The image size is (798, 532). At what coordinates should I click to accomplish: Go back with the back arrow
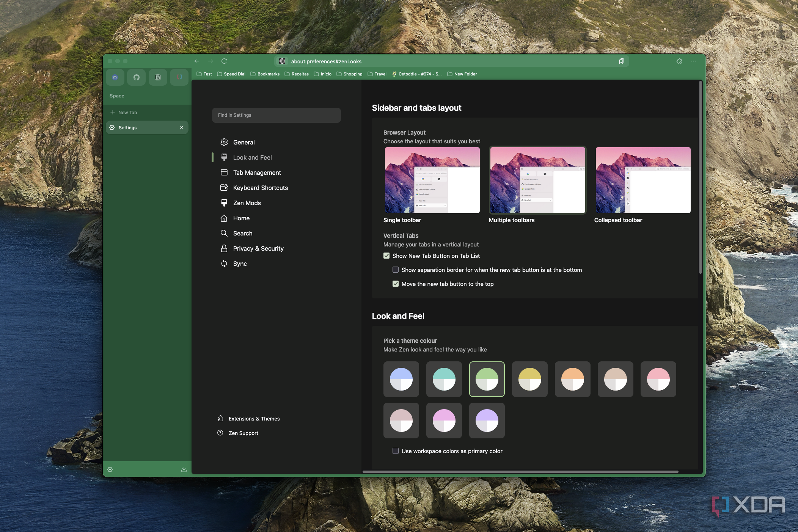(x=197, y=61)
